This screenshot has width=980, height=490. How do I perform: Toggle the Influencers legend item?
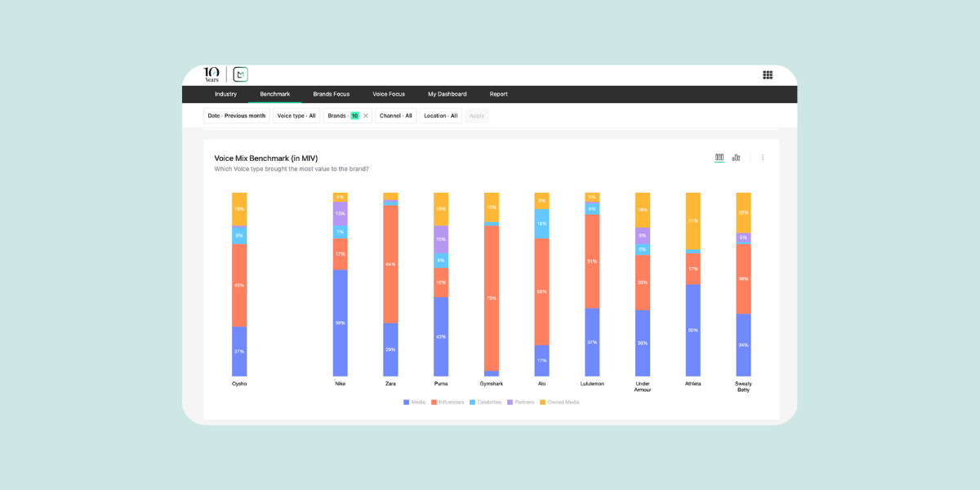(448, 402)
